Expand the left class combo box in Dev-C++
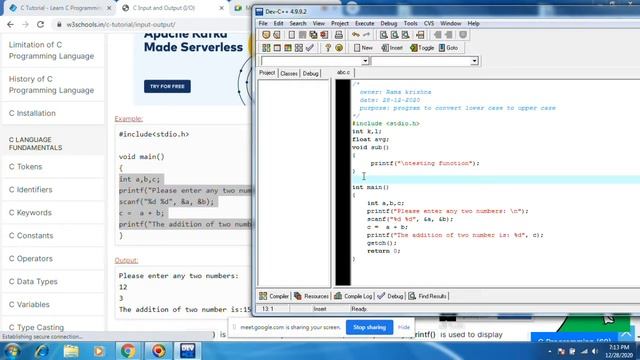 [x=365, y=61]
